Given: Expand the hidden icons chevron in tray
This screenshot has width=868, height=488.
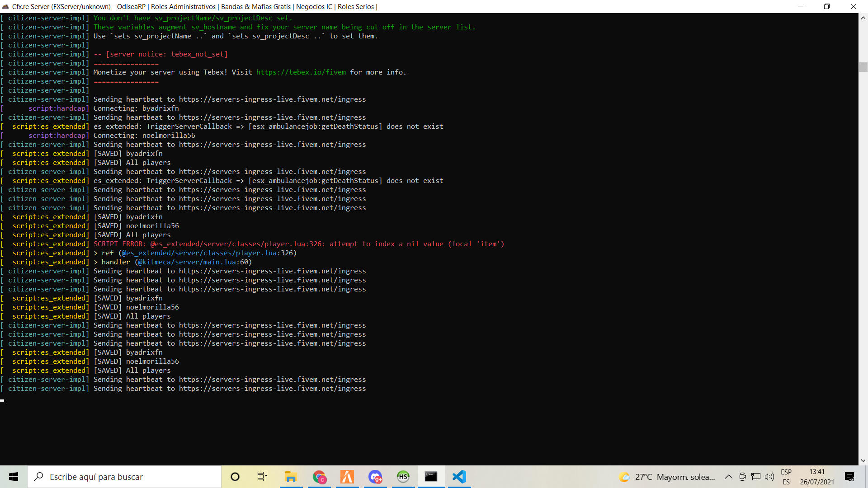Looking at the screenshot, I should click(x=729, y=477).
